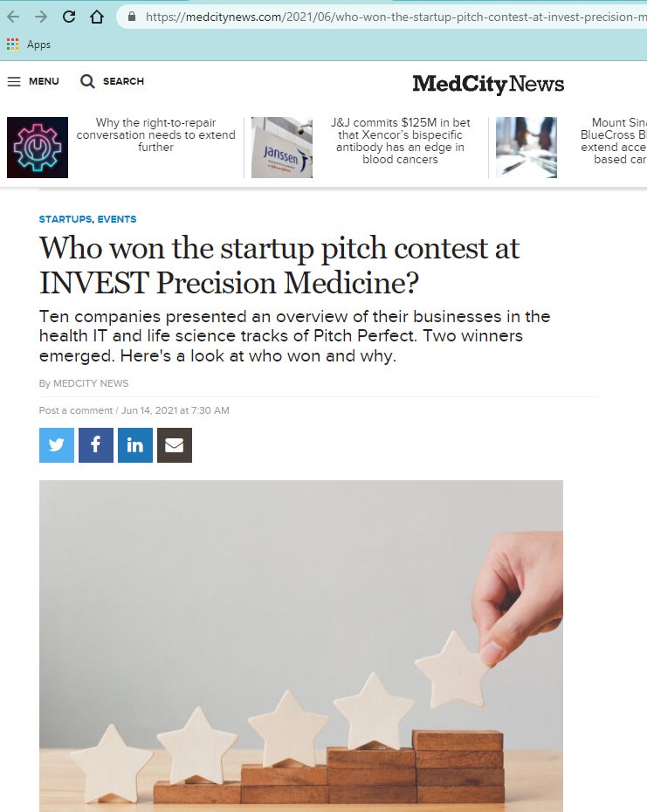Share article via email envelope icon
This screenshot has height=812, width=647.
pyautogui.click(x=175, y=444)
